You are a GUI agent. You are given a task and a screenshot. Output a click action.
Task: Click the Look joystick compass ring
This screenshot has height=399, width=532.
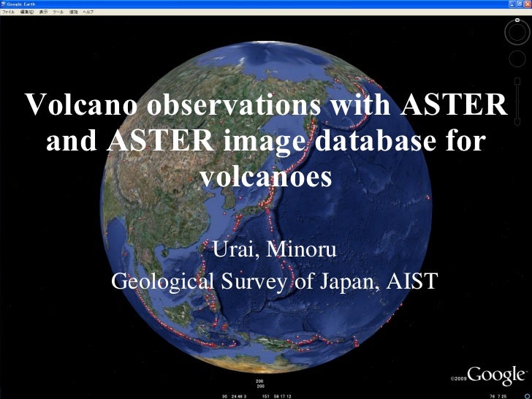(517, 33)
